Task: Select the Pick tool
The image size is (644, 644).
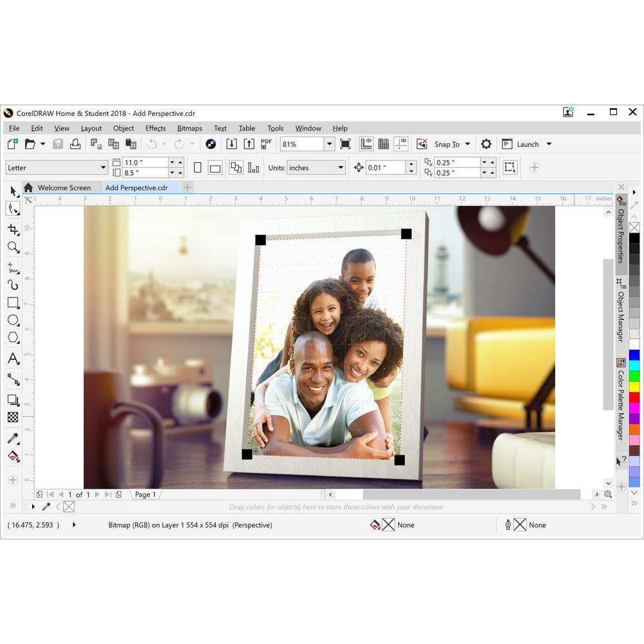Action: click(14, 191)
